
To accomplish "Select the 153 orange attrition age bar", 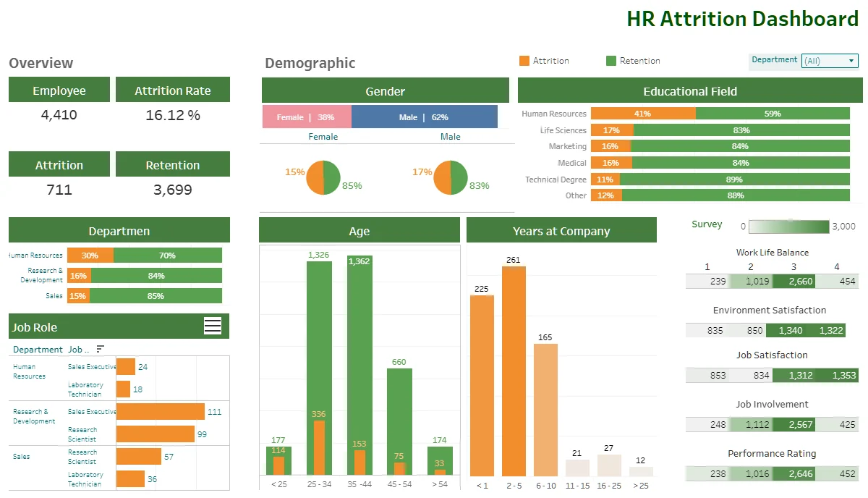I will (x=359, y=463).
